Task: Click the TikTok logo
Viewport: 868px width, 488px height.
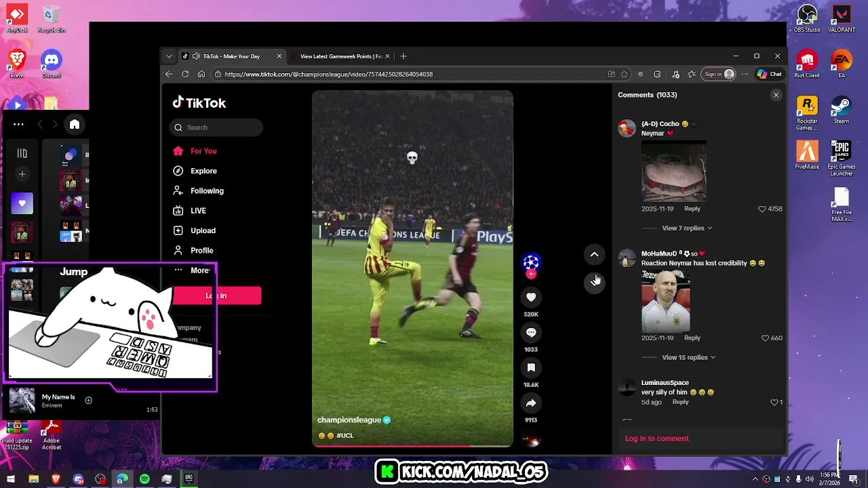Action: [x=199, y=103]
